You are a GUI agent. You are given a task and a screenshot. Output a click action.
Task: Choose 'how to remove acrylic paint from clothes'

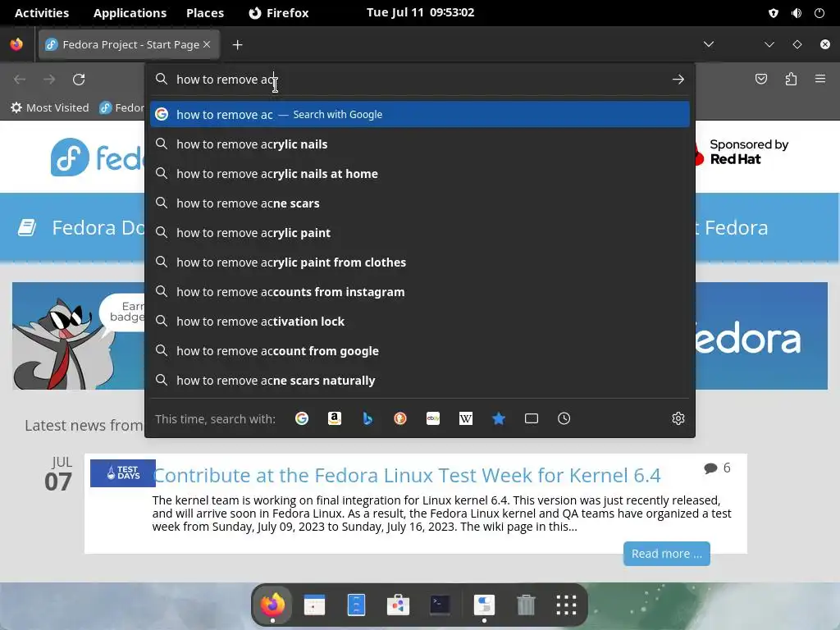pyautogui.click(x=419, y=262)
